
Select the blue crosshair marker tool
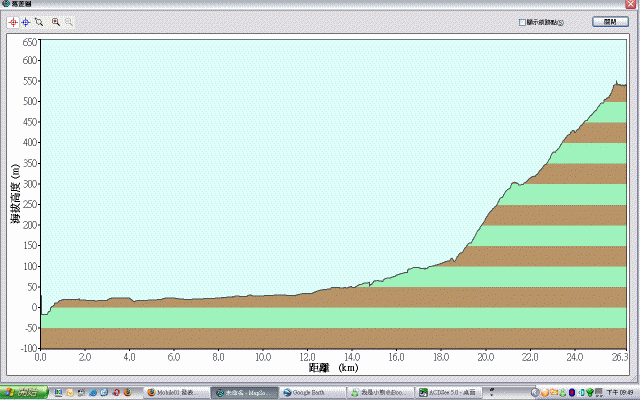[x=26, y=22]
